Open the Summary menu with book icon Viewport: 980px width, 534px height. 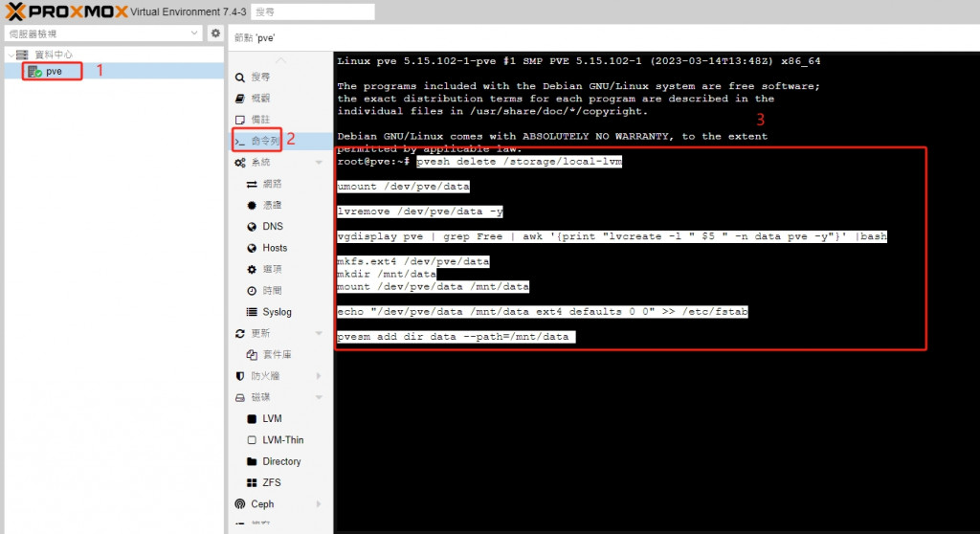point(260,99)
